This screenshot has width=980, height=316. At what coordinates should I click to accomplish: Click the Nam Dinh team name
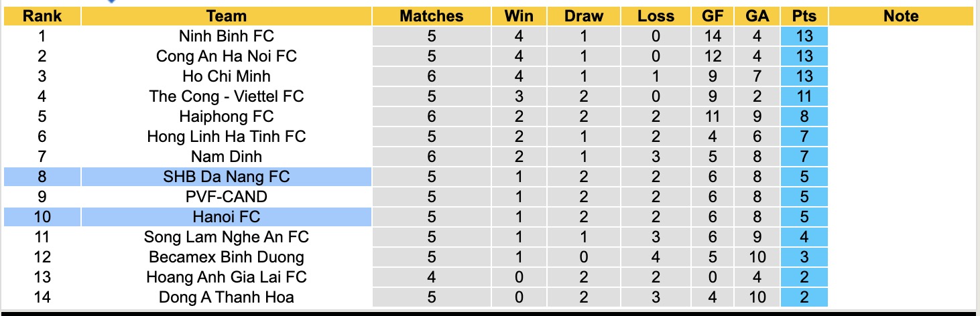coord(227,157)
